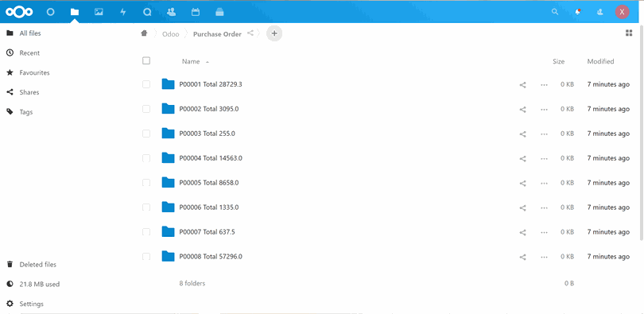Share the Purchase Order folder via breadcrumb icon

[250, 33]
